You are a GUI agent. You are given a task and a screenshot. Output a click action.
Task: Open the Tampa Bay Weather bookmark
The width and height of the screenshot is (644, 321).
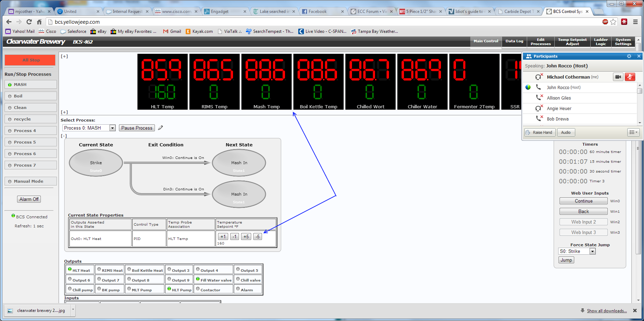point(375,31)
